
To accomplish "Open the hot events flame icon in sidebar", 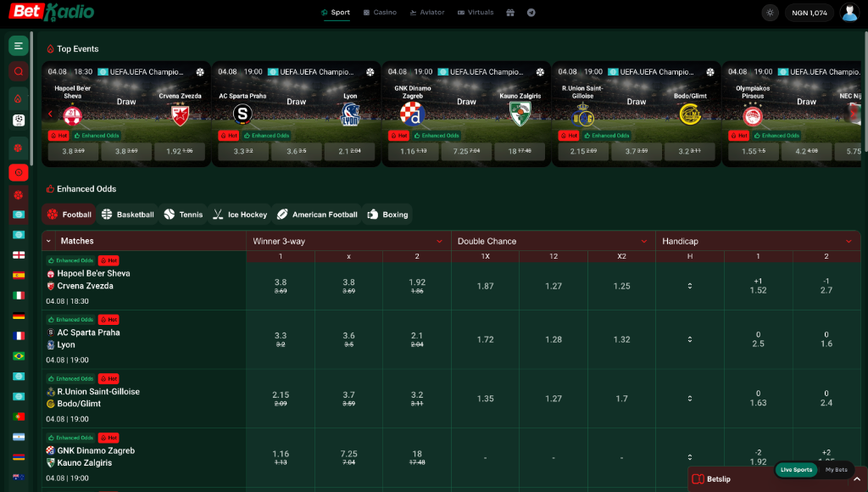I will click(x=19, y=98).
